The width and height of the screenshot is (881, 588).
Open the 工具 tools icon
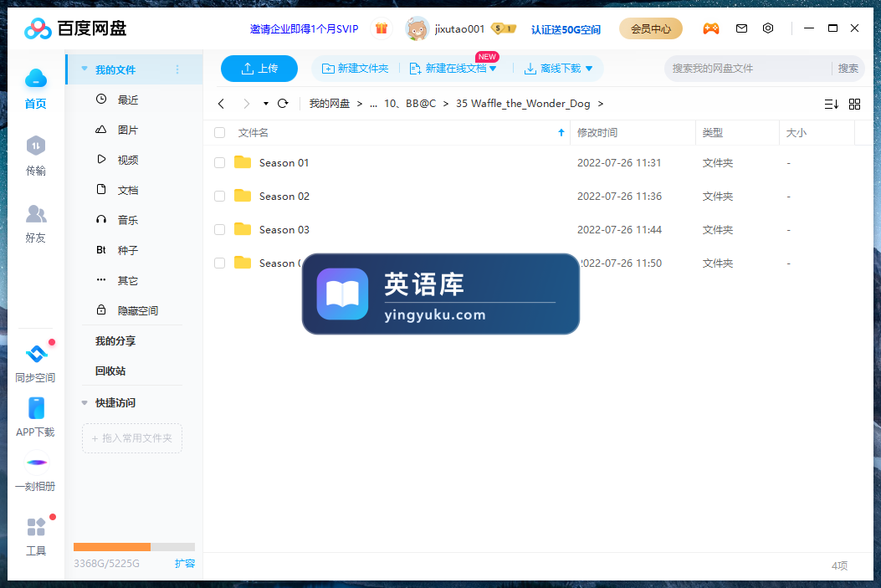point(36,527)
